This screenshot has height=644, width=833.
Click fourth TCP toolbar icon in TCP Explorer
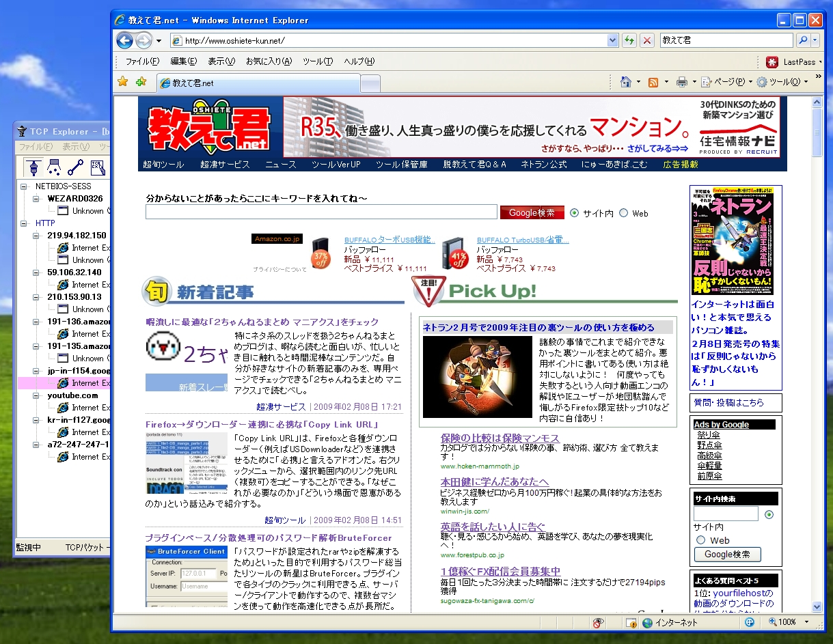(98, 167)
